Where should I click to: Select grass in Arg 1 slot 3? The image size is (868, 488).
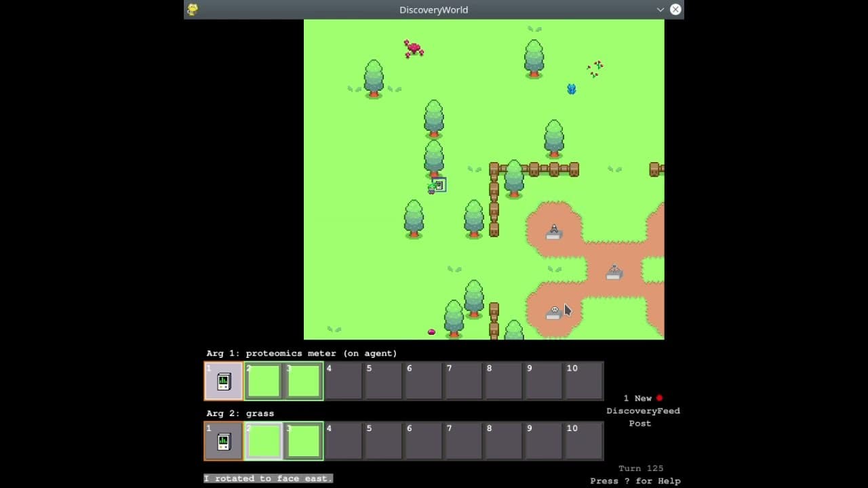[x=304, y=382]
